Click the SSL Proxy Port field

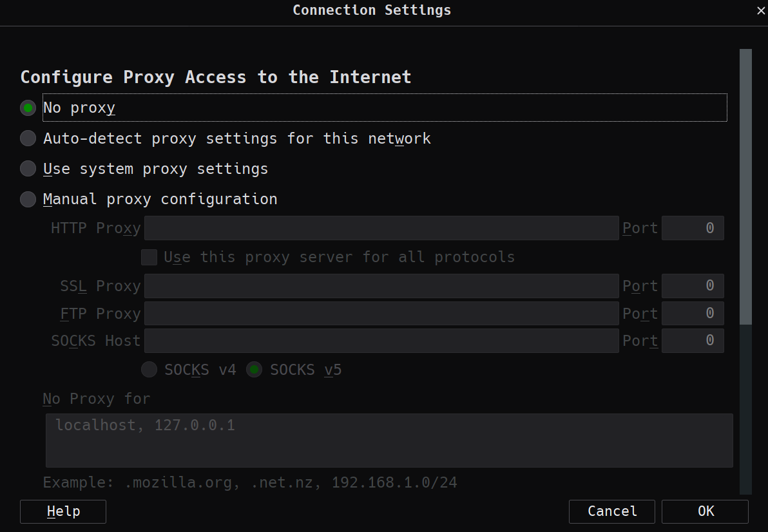coord(693,286)
